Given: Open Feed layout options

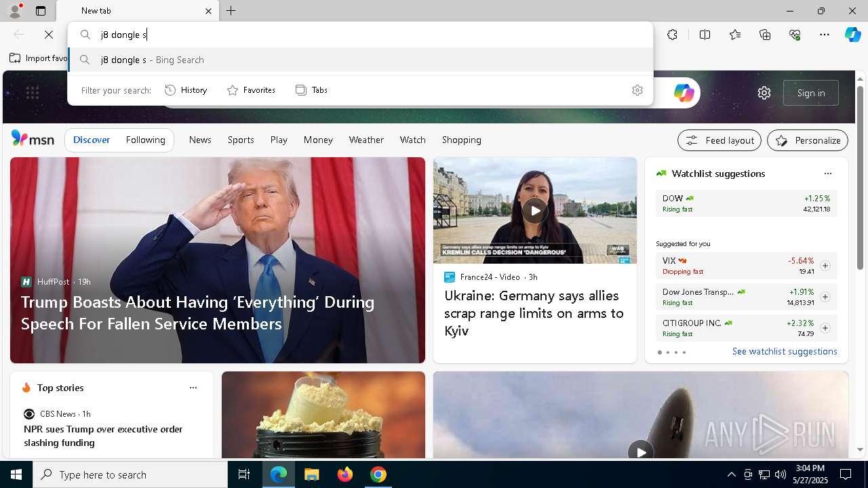Looking at the screenshot, I should coord(719,140).
